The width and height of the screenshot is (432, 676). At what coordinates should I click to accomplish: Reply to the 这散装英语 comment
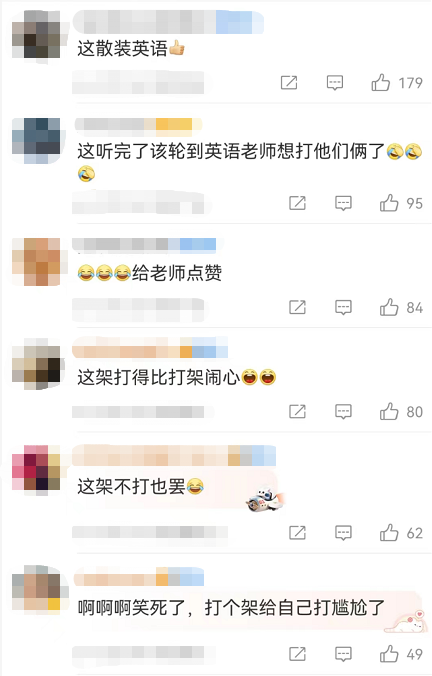pos(335,82)
